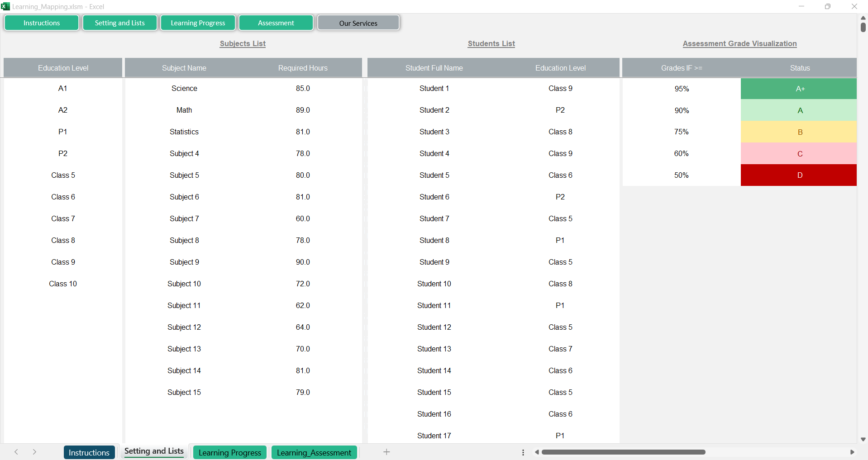The height and width of the screenshot is (460, 868).
Task: Click the add new sheet plus icon
Action: [386, 452]
